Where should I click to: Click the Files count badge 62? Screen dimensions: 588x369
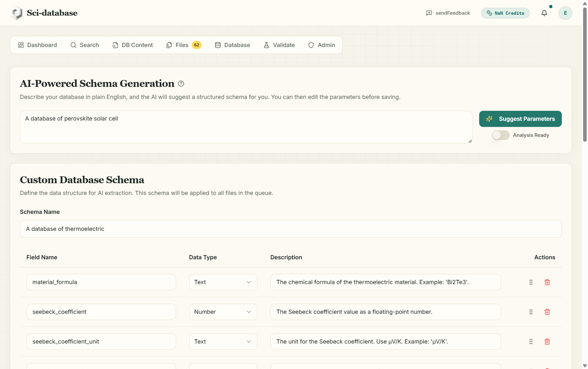pyautogui.click(x=197, y=45)
